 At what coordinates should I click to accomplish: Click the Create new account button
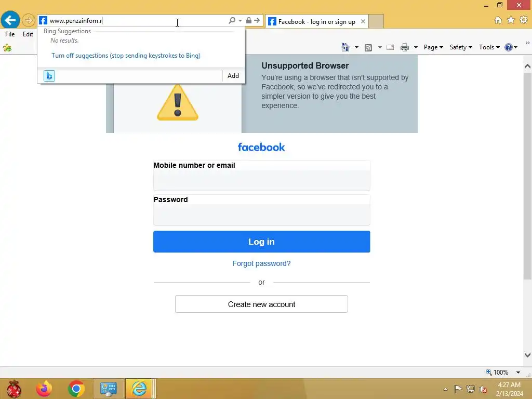(x=262, y=304)
